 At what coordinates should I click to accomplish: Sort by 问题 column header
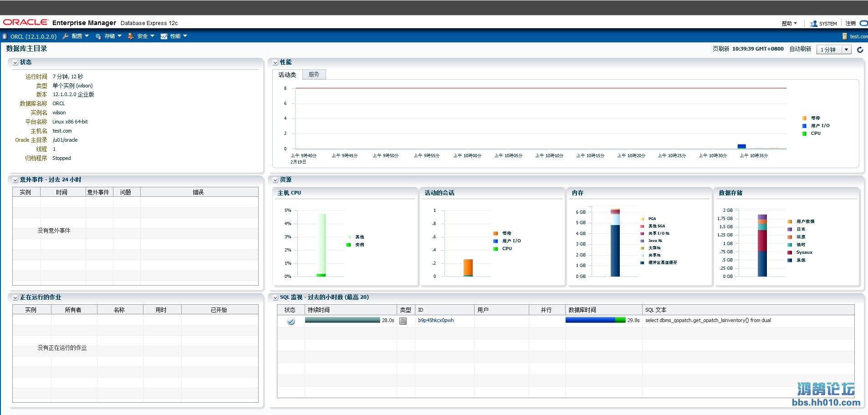point(127,192)
